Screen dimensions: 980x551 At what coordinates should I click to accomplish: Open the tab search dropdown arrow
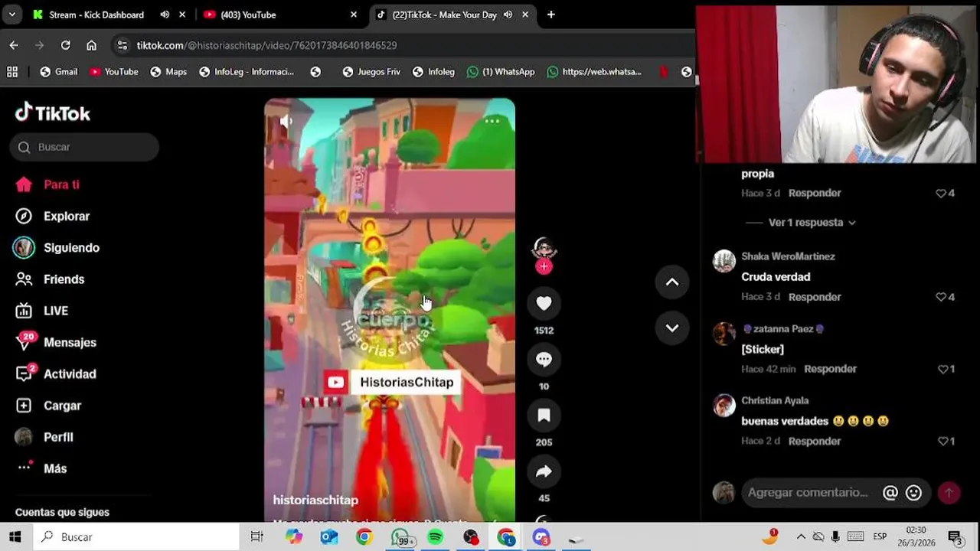pyautogui.click(x=13, y=15)
